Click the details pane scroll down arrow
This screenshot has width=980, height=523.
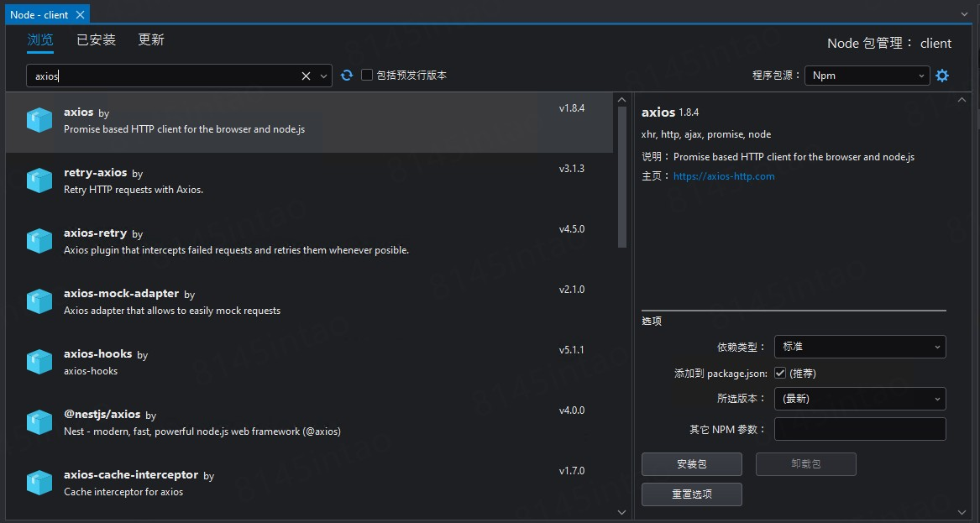(x=962, y=512)
